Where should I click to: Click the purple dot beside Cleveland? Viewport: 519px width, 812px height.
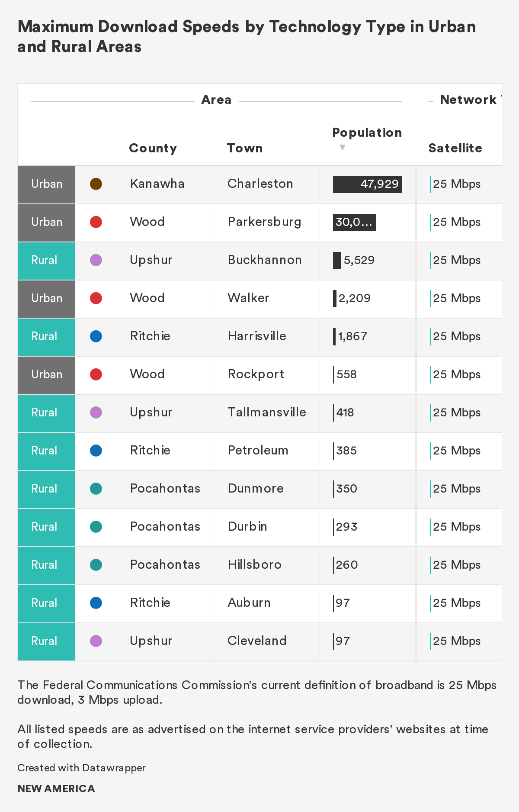(x=96, y=641)
